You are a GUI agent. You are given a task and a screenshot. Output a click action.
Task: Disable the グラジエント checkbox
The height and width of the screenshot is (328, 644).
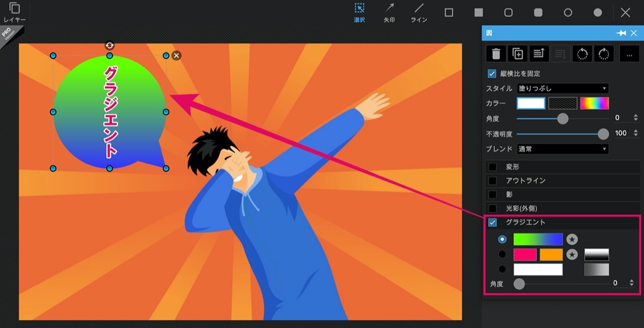pyautogui.click(x=492, y=222)
